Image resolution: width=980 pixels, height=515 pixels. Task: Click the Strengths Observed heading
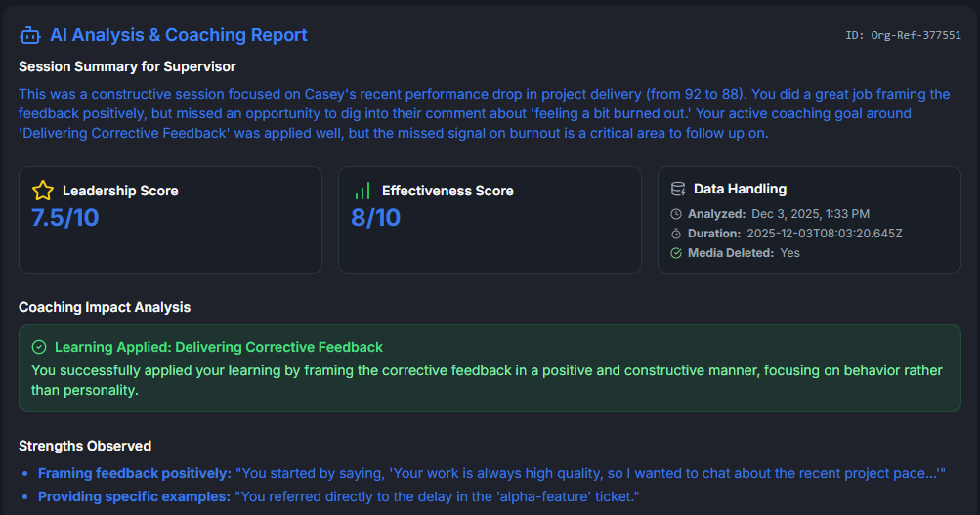pyautogui.click(x=85, y=446)
